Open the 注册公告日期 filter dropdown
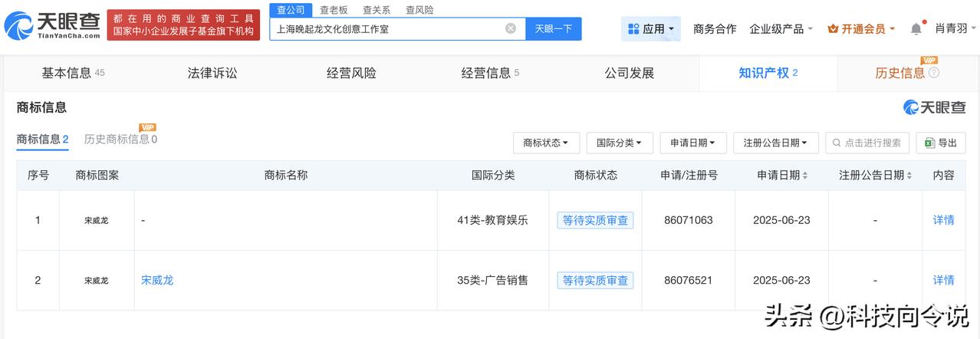The width and height of the screenshot is (980, 339). 776,143
